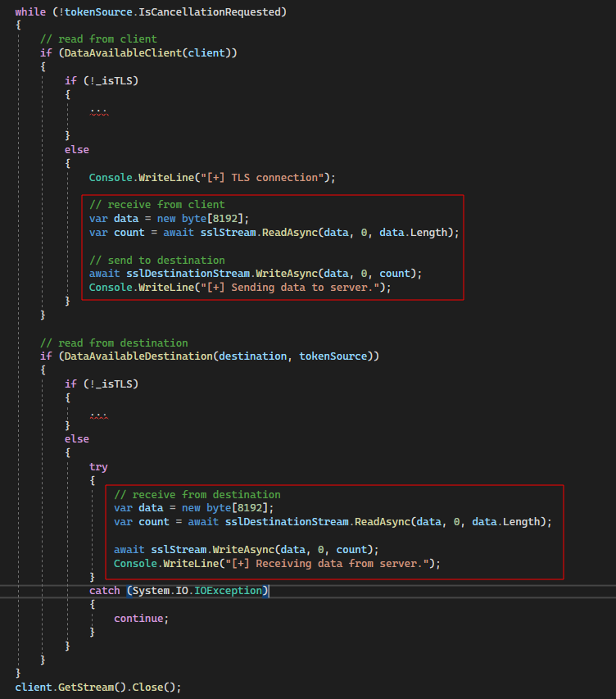Place cursor on the try keyword
The image size is (616, 699).
click(98, 466)
